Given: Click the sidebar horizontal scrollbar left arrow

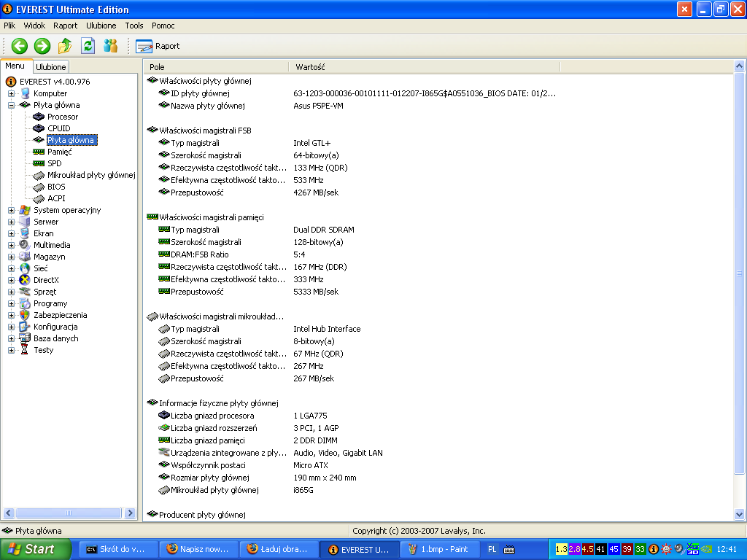Looking at the screenshot, I should 8,513.
